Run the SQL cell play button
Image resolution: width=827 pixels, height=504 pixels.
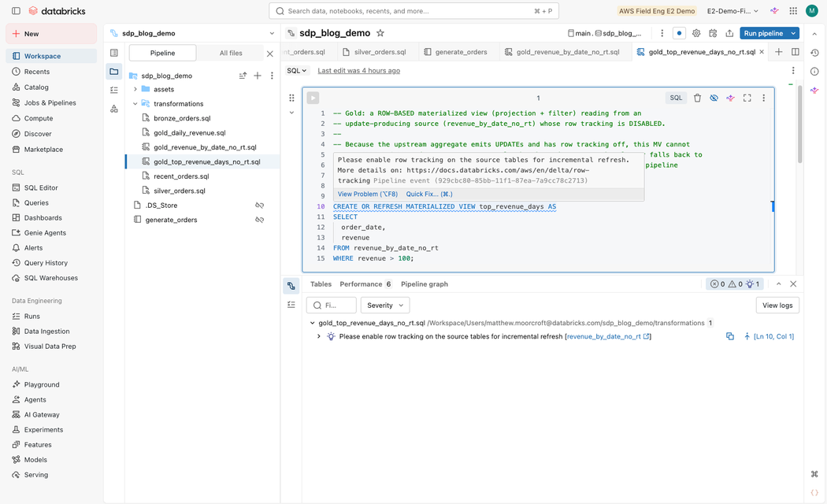pyautogui.click(x=313, y=98)
